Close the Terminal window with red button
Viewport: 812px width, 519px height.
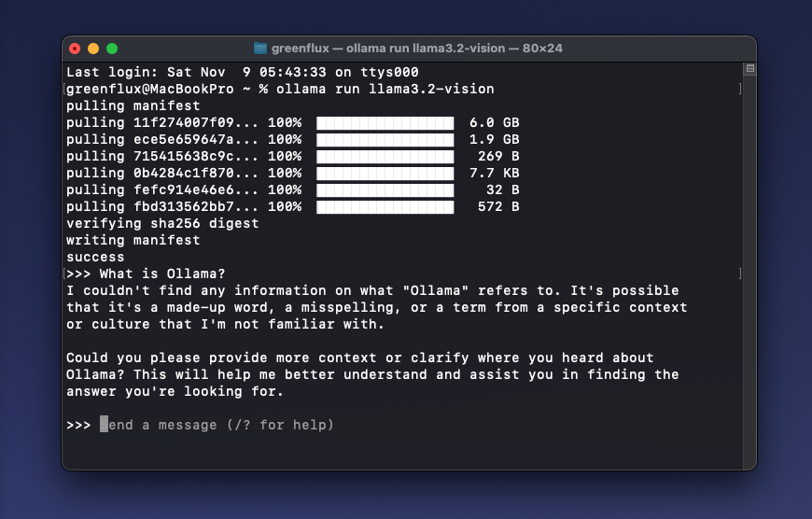coord(76,49)
